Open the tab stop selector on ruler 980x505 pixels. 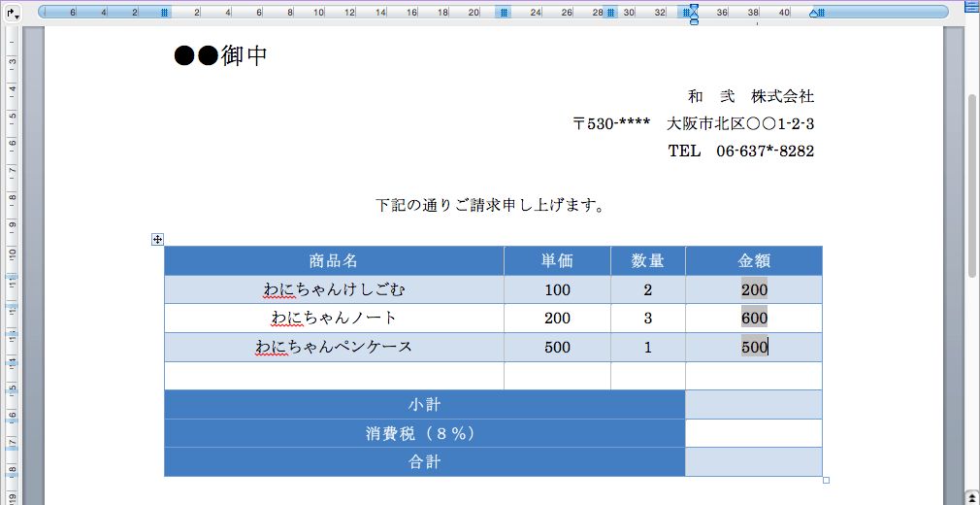coord(13,14)
